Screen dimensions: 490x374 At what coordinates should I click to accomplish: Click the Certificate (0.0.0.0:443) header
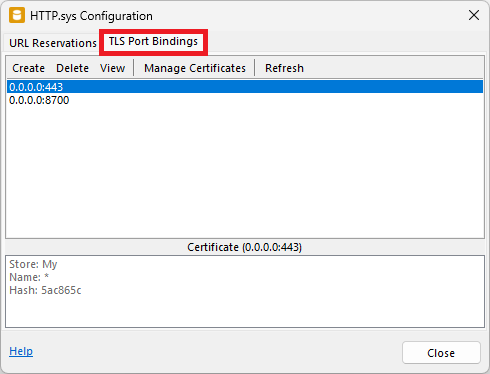click(x=244, y=247)
